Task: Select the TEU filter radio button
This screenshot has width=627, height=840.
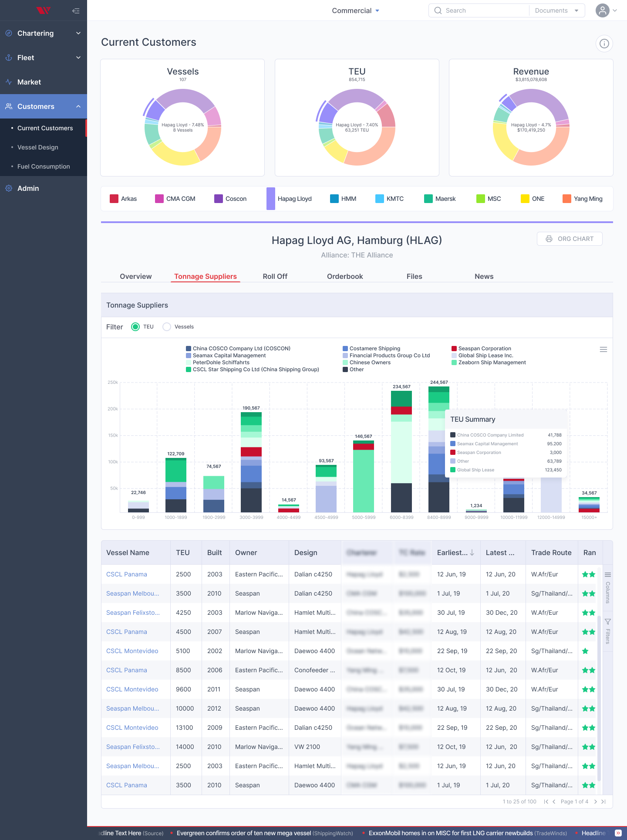Action: 135,327
